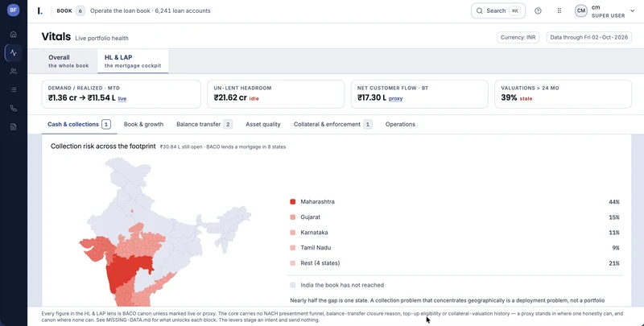Open the phone icon in sidebar
Screen dimensions: 644x326
coord(13,109)
